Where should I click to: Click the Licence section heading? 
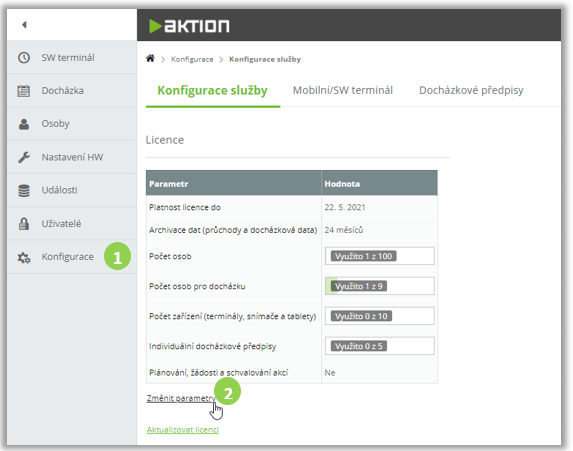pos(165,140)
